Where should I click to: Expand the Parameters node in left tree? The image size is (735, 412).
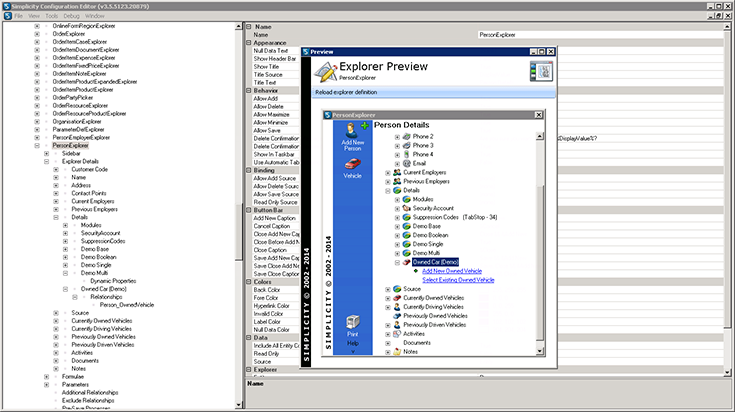click(x=46, y=385)
